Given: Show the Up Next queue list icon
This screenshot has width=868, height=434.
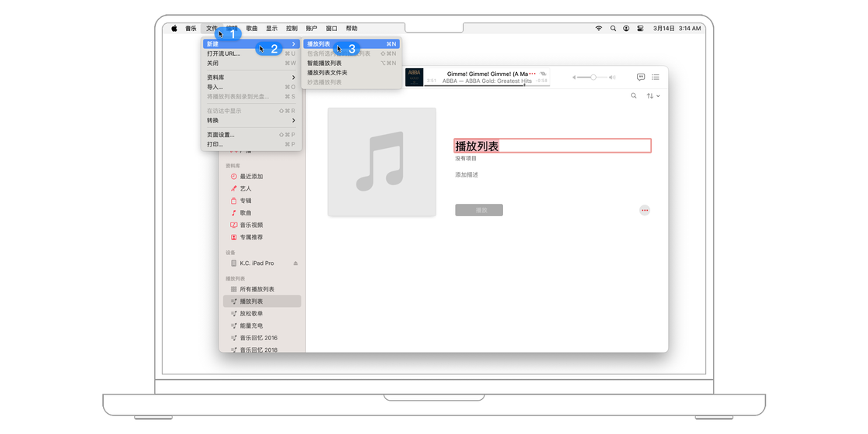Looking at the screenshot, I should (656, 77).
